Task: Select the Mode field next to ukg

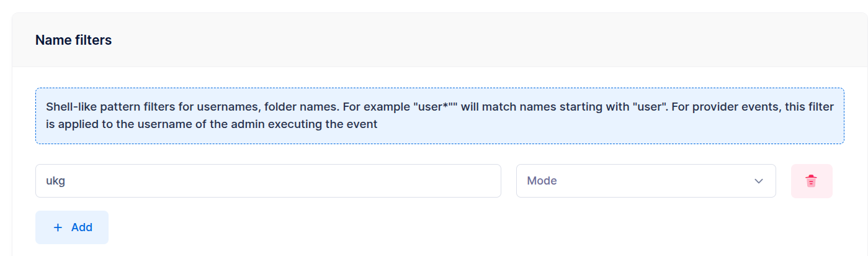Action: click(646, 181)
